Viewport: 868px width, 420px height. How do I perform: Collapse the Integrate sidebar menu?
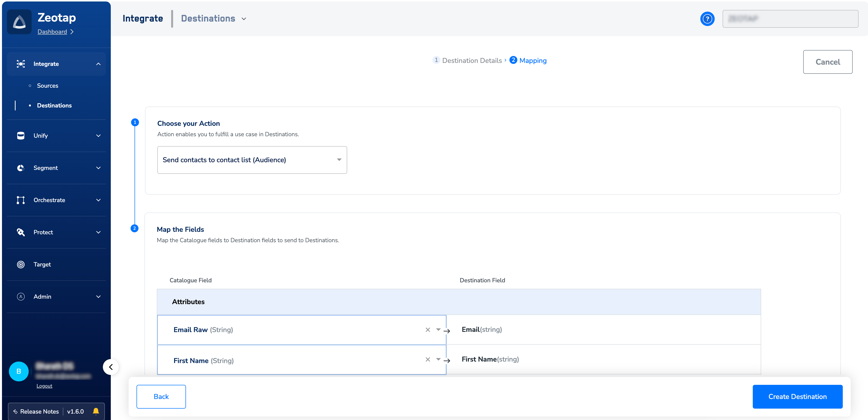click(x=98, y=64)
